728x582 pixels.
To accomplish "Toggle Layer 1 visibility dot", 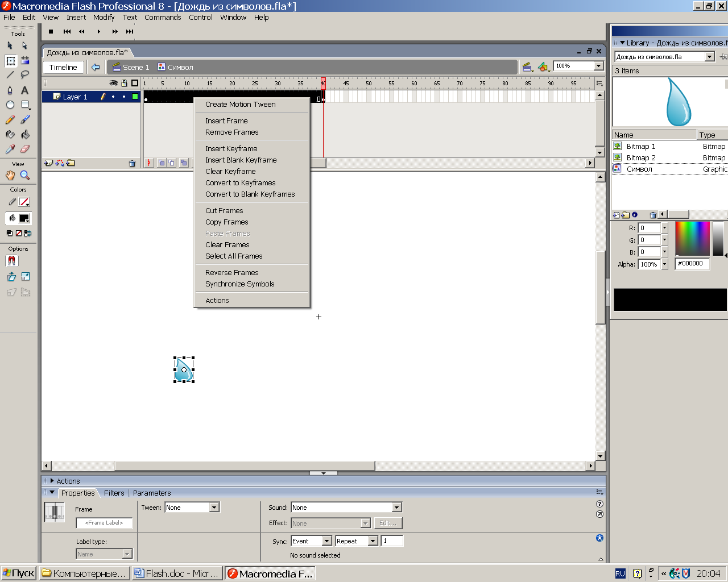I will click(113, 97).
